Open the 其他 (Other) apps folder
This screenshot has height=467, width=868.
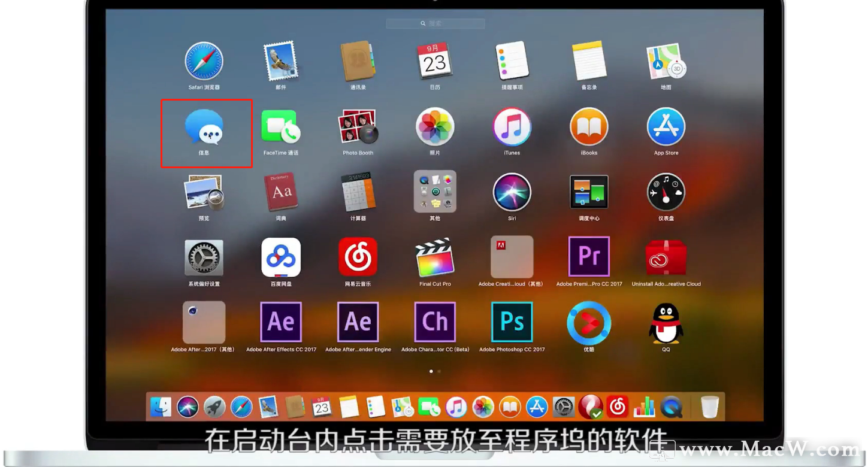pyautogui.click(x=435, y=192)
